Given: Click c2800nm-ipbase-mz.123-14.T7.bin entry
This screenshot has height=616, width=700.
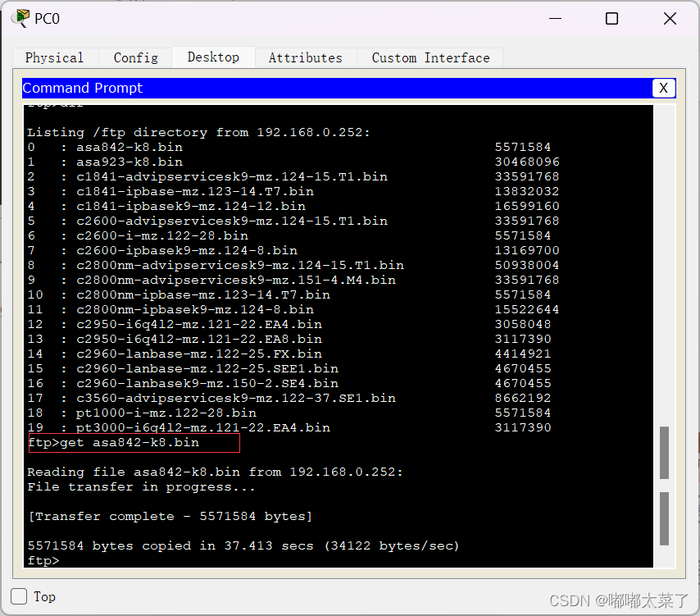Looking at the screenshot, I should click(x=203, y=294).
